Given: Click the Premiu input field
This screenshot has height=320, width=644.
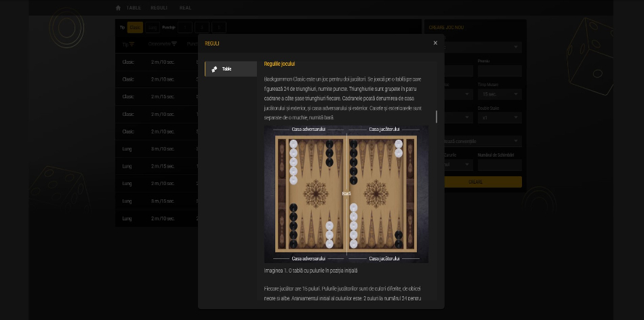Looking at the screenshot, I should coord(499,71).
